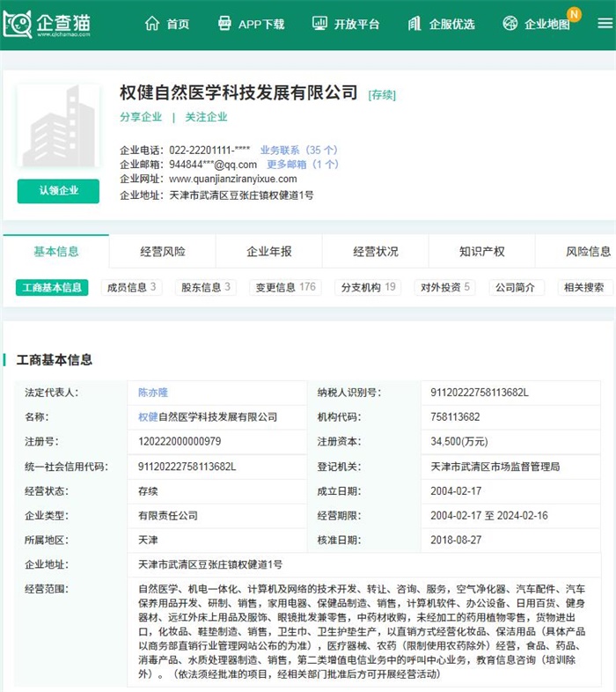Click the phone number 022-22201111
The image size is (616, 692).
pos(209,150)
